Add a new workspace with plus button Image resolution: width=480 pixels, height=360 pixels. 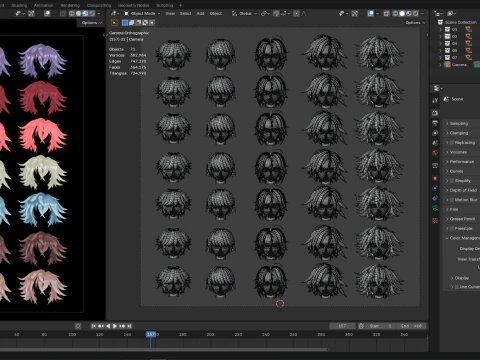[x=181, y=5]
